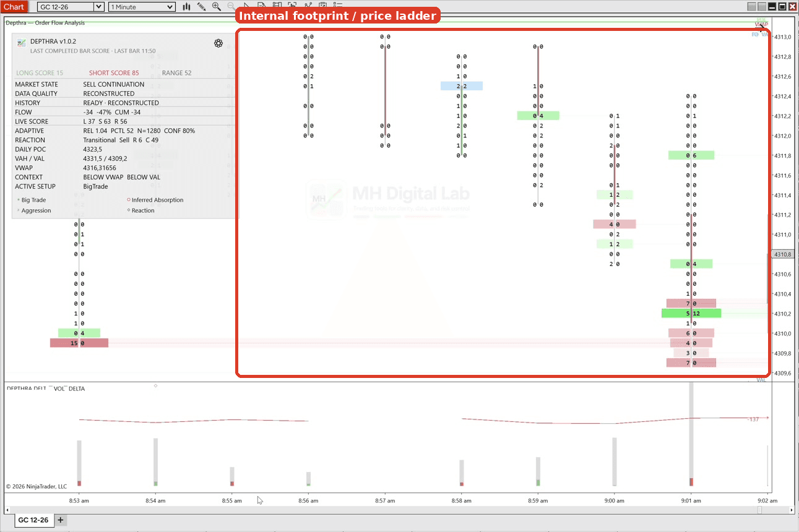
Task: Add a new chart tab with plus
Action: point(61,520)
